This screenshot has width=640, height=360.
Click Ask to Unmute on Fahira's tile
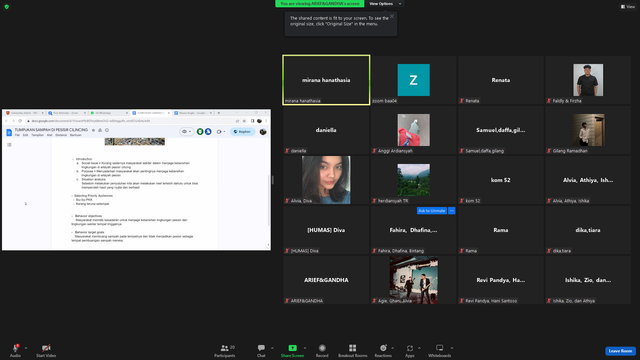(431, 211)
